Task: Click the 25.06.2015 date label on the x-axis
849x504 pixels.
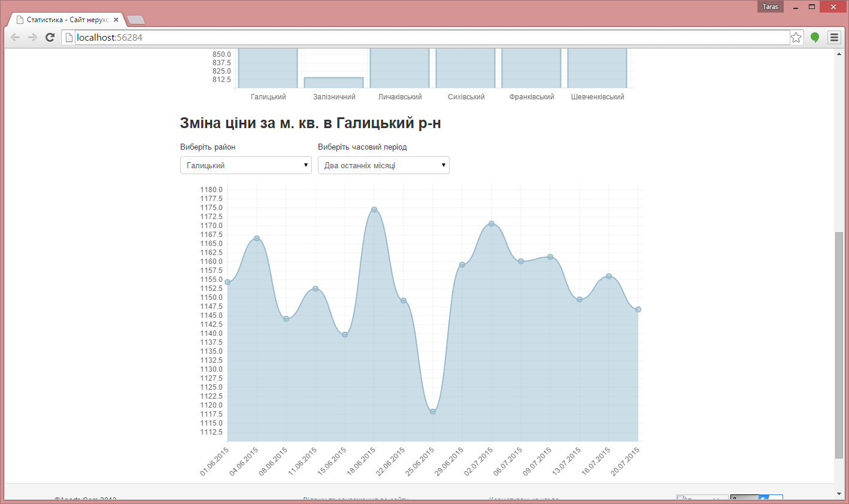Action: pyautogui.click(x=420, y=461)
